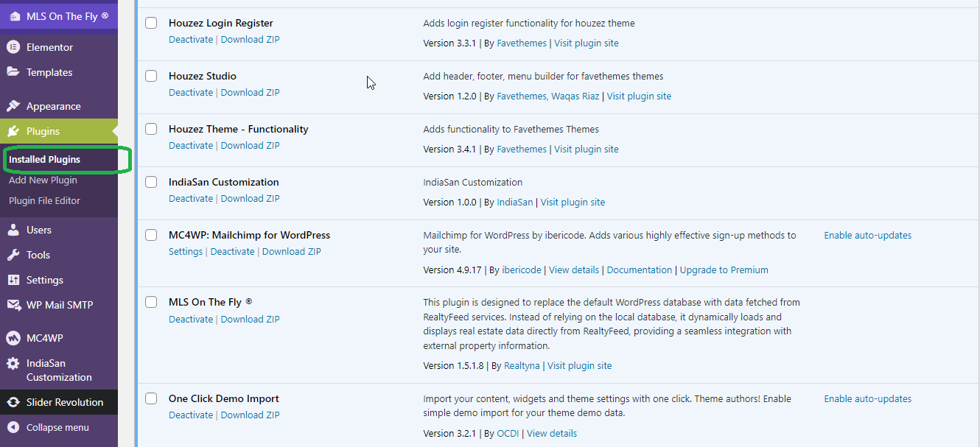The width and height of the screenshot is (980, 447).
Task: View details for One Click Demo Import
Action: tap(552, 434)
